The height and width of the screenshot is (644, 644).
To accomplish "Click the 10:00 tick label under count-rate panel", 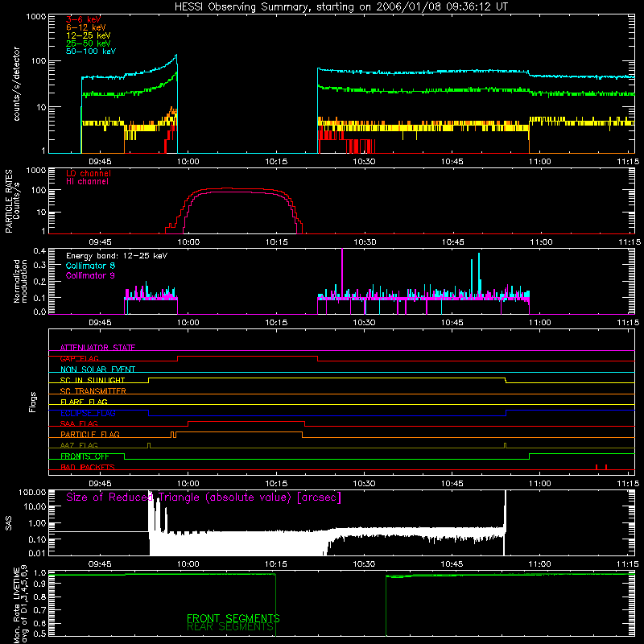I will coord(188,162).
